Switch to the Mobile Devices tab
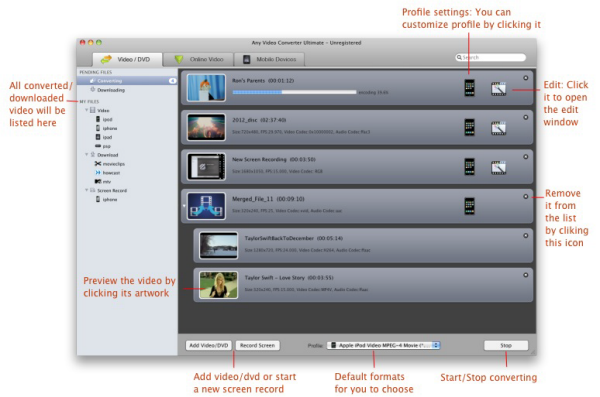The image size is (600, 397). [269, 59]
